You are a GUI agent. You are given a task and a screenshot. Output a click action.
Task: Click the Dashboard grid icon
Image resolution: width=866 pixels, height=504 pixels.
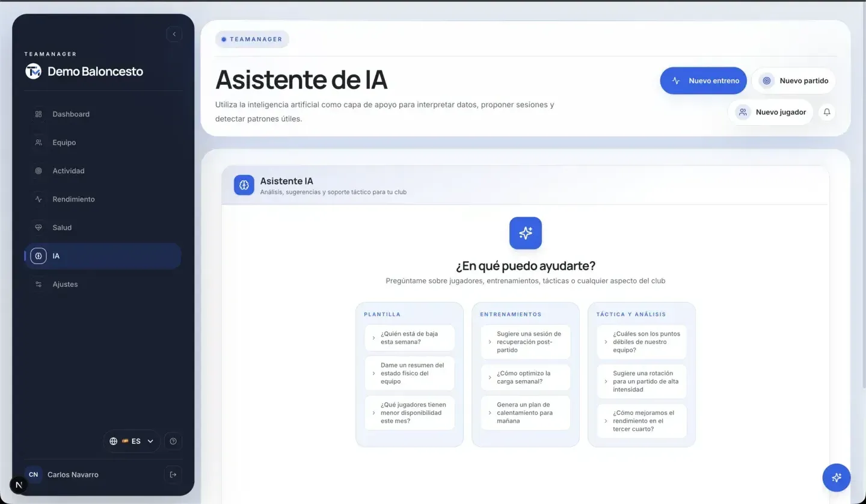coord(38,114)
